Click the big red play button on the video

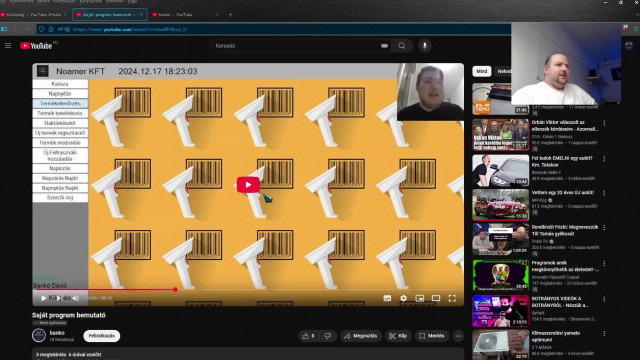248,184
